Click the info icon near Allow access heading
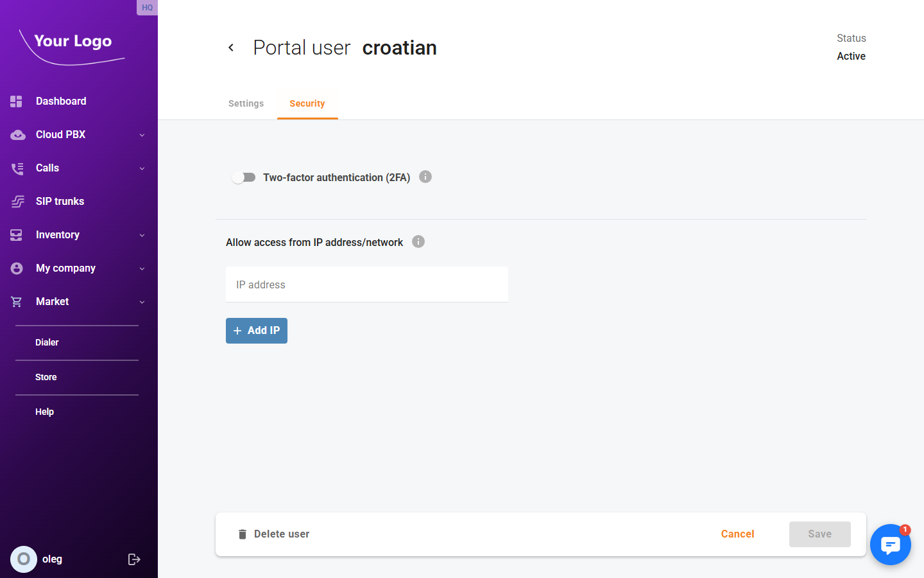Viewport: 924px width, 578px height. click(x=418, y=241)
